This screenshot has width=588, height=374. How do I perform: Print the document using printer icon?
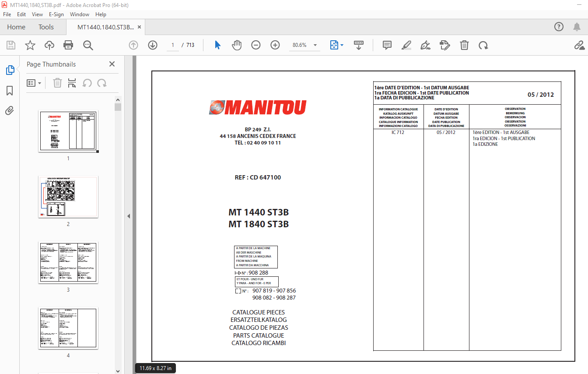pos(68,45)
